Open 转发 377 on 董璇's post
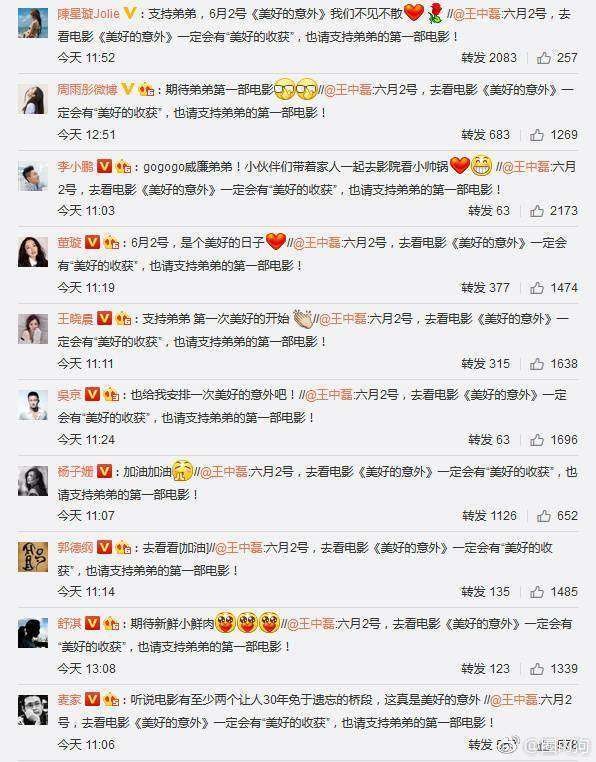This screenshot has height=762, width=596. point(485,288)
